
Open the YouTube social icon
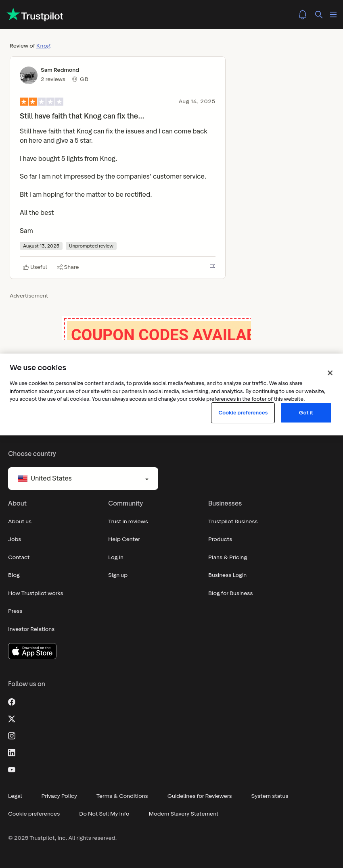(12, 770)
